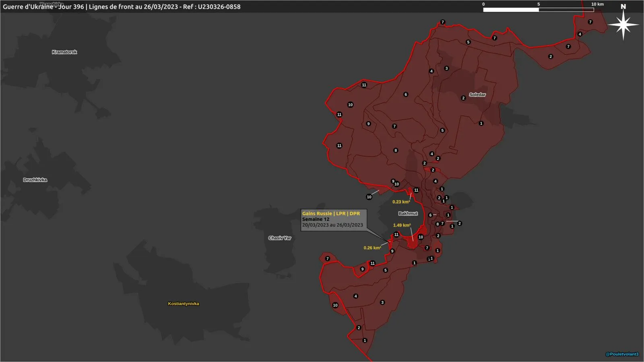Image resolution: width=644 pixels, height=362 pixels.
Task: Click the number 1 marker below Soledar label
Action: tap(481, 123)
